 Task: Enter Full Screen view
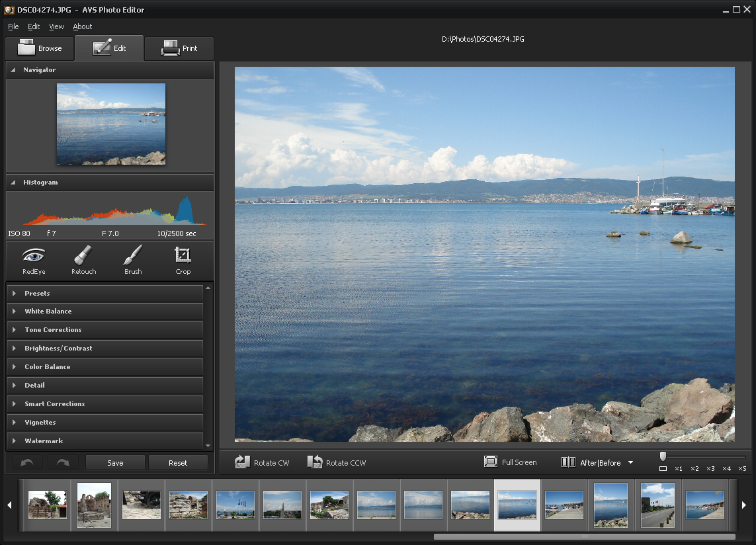[x=511, y=462]
